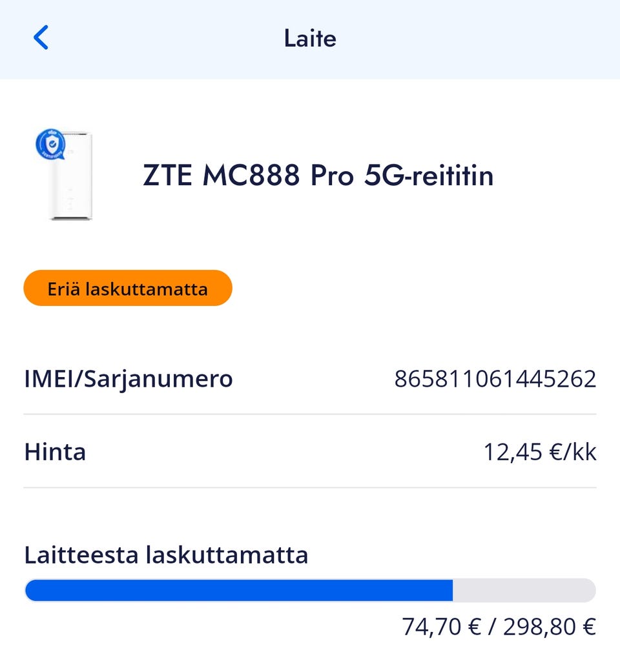Tap the MC888 model number text
Image resolution: width=620 pixels, height=672 pixels.
coord(251,176)
